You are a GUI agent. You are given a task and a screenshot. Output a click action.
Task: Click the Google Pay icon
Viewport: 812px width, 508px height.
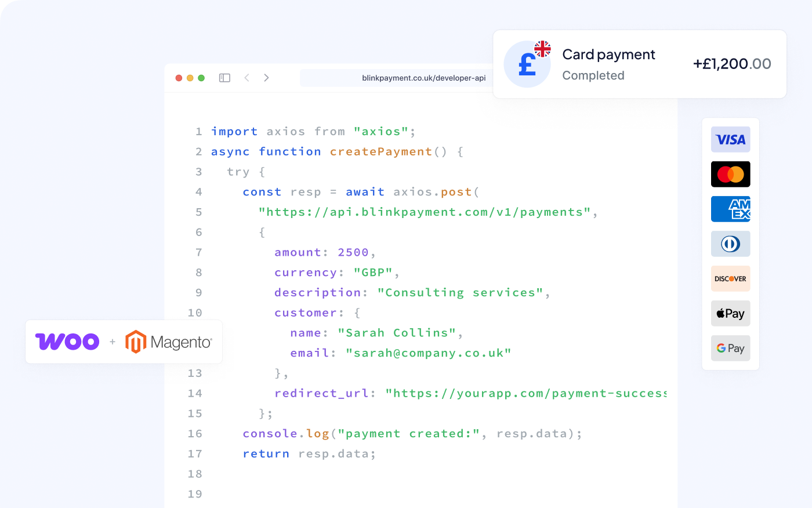730,349
